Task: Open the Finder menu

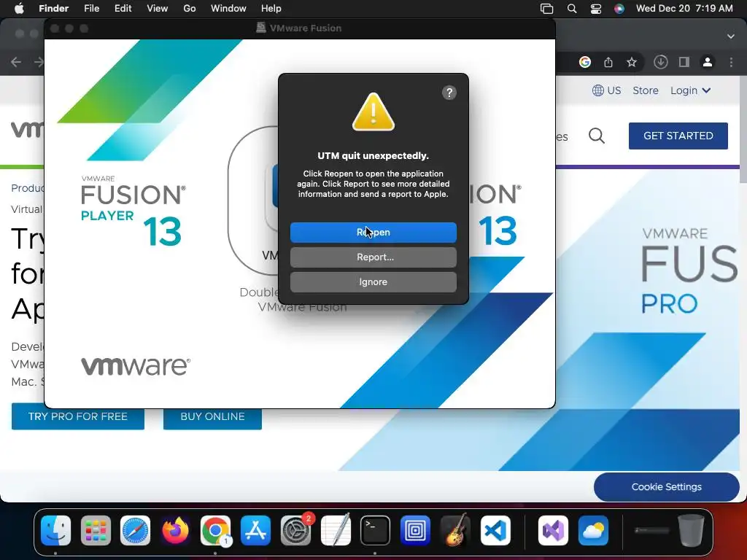Action: click(x=53, y=9)
